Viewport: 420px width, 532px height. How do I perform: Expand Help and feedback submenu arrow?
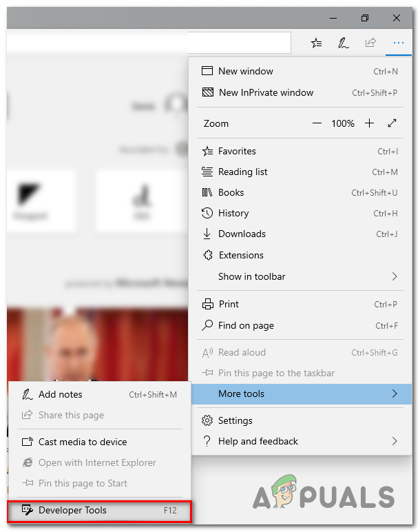pos(395,441)
